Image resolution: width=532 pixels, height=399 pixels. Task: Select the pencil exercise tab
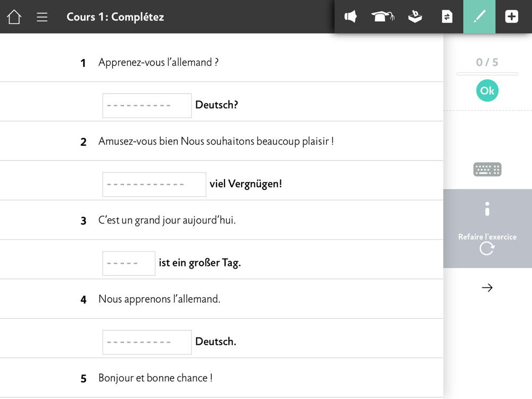click(479, 16)
